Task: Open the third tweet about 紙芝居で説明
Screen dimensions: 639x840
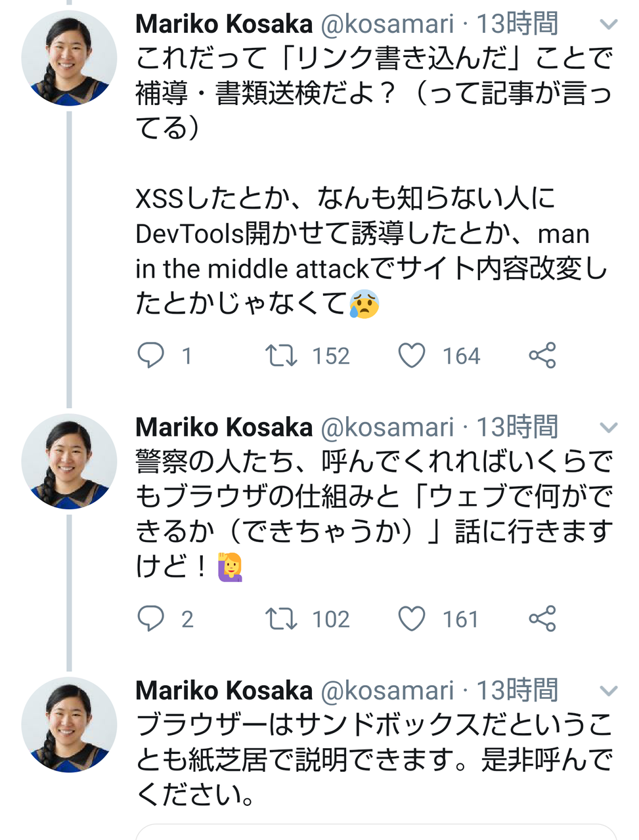Action: (x=374, y=760)
